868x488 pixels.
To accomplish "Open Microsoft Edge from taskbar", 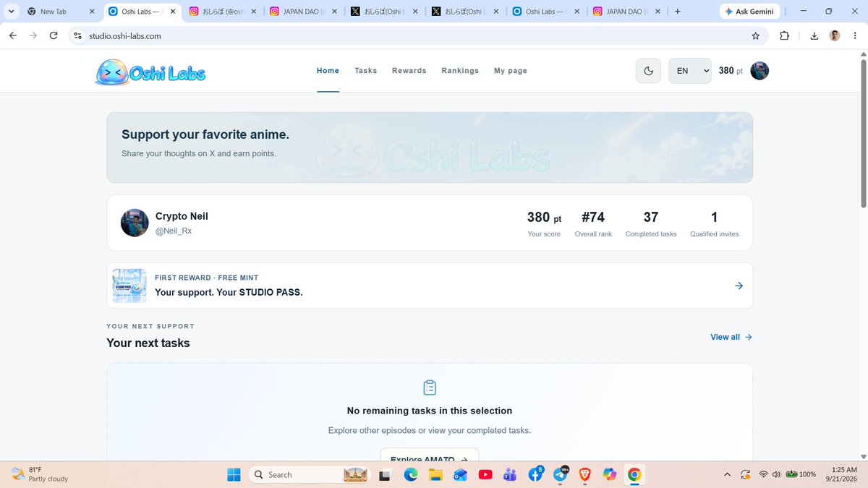I will coord(410,474).
